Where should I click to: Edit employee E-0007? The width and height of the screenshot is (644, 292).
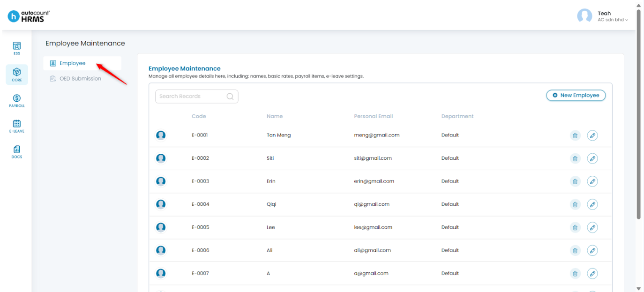click(x=592, y=273)
